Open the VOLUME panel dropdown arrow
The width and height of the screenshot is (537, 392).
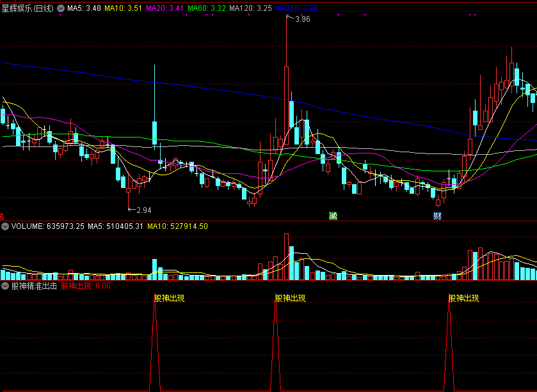point(5,226)
